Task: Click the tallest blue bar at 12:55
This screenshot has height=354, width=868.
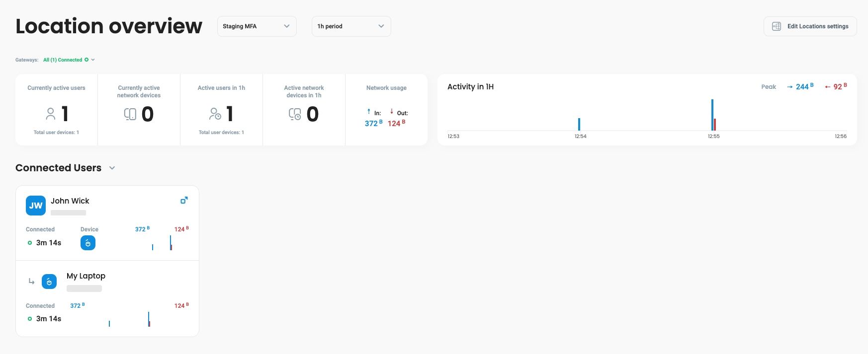Action: (x=712, y=115)
